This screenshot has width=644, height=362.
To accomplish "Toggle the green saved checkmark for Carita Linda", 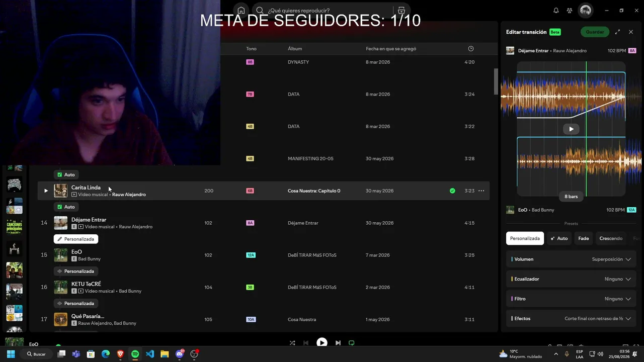I will click(452, 191).
